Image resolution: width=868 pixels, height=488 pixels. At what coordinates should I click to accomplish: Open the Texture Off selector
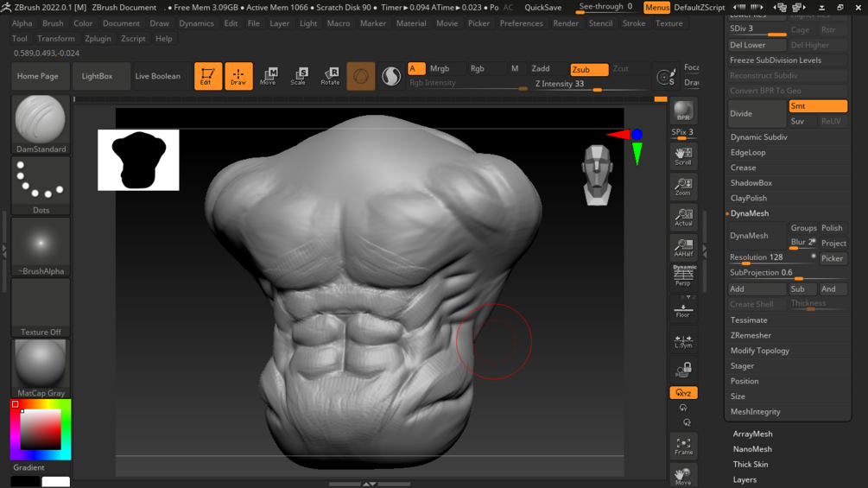click(x=41, y=307)
